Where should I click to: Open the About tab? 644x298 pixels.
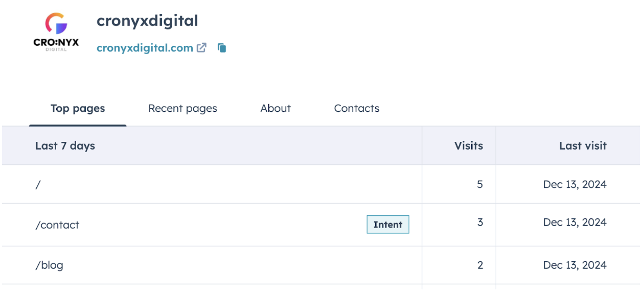tap(275, 108)
